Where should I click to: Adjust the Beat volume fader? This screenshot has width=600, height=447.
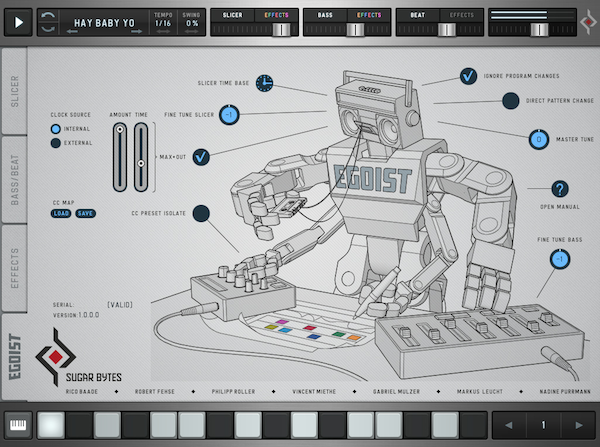click(x=447, y=29)
